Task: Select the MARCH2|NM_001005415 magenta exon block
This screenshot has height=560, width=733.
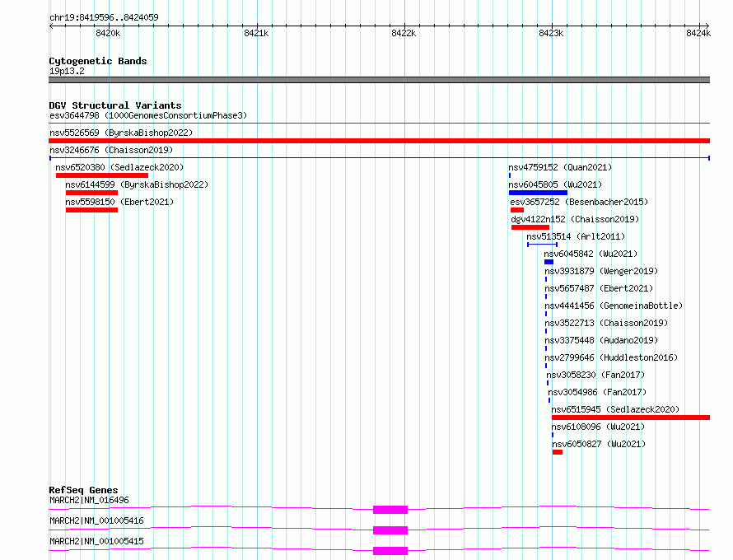Action: [390, 551]
